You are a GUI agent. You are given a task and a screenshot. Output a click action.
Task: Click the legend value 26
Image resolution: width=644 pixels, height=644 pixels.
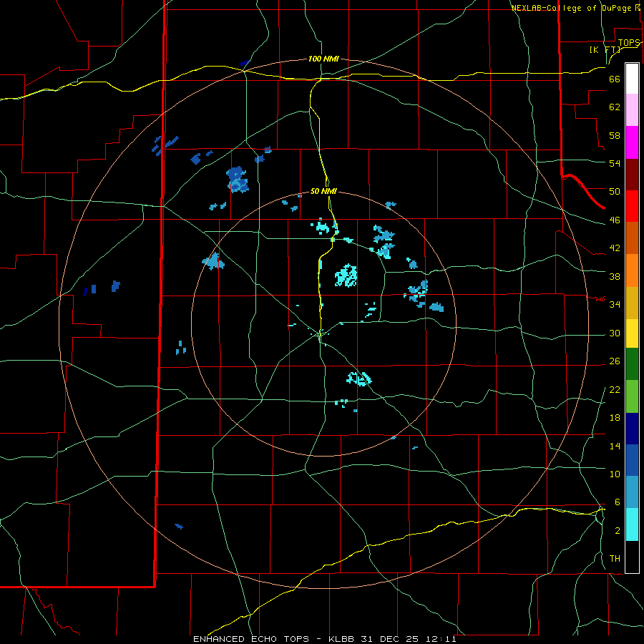coord(615,361)
